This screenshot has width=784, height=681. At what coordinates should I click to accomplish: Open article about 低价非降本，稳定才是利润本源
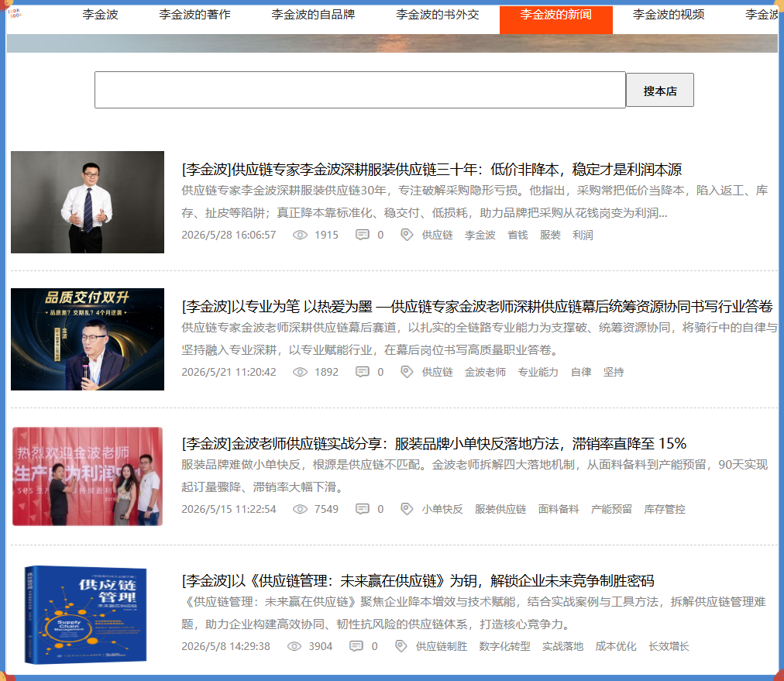[432, 170]
